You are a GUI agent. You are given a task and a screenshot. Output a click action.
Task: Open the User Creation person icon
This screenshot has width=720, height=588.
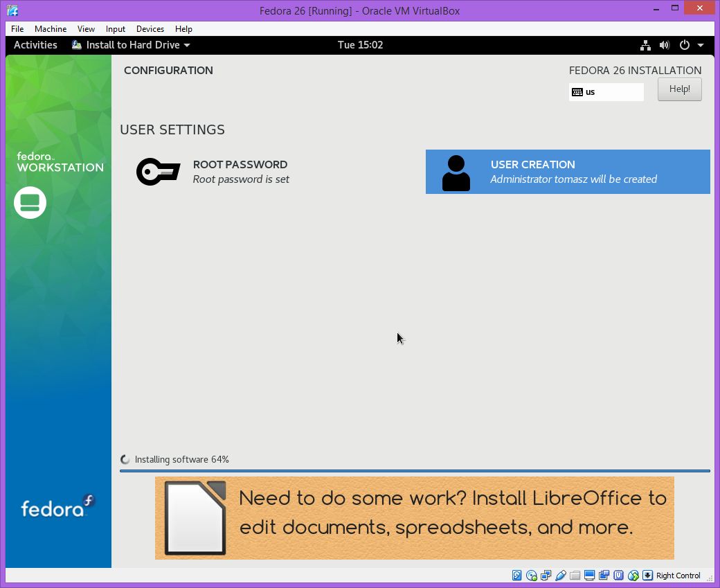pyautogui.click(x=456, y=173)
